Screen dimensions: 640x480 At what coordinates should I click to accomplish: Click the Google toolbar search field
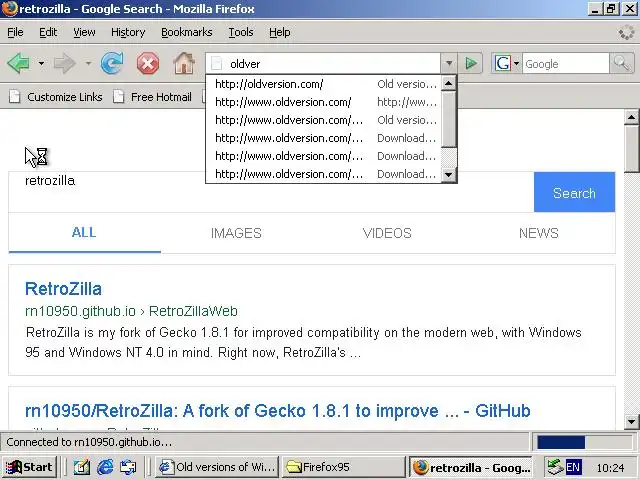coord(565,64)
